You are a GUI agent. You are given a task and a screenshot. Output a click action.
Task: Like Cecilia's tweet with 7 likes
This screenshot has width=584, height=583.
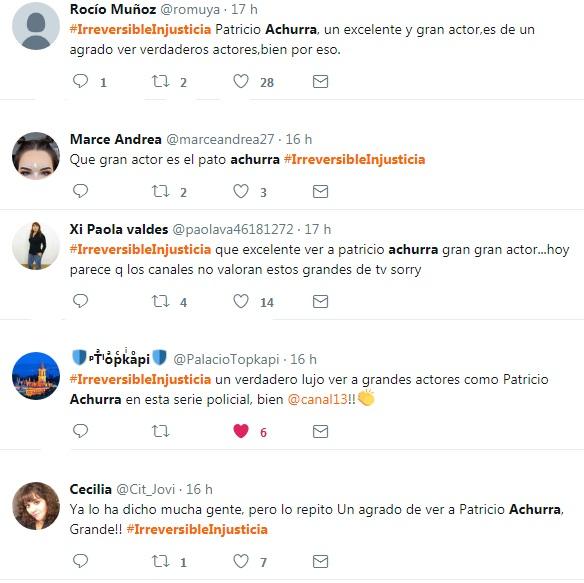[241, 561]
